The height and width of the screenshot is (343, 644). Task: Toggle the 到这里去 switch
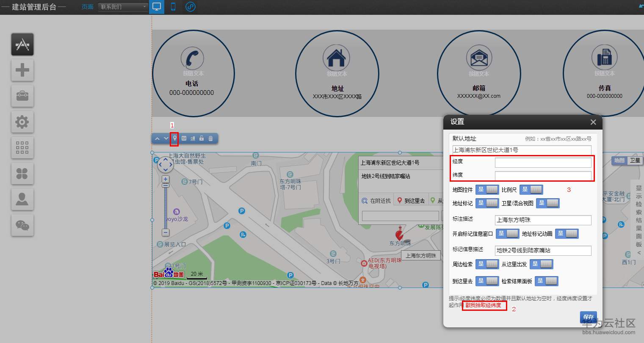[487, 281]
